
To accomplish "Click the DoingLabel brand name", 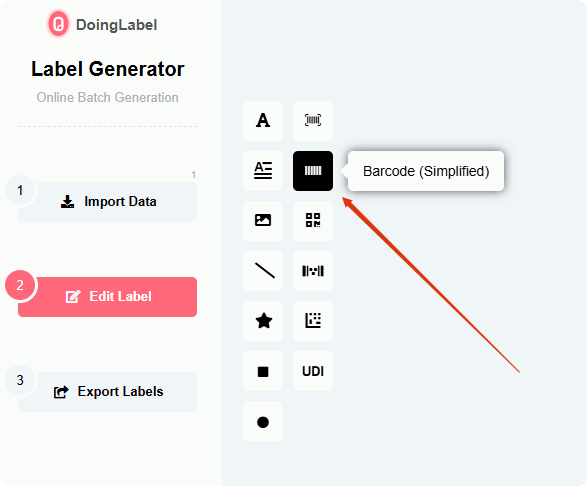I will pos(116,25).
